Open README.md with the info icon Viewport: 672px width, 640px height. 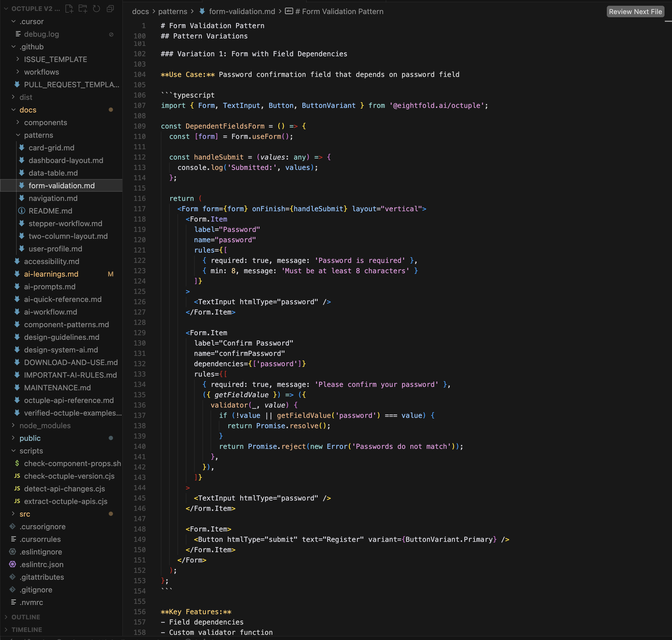click(x=50, y=211)
